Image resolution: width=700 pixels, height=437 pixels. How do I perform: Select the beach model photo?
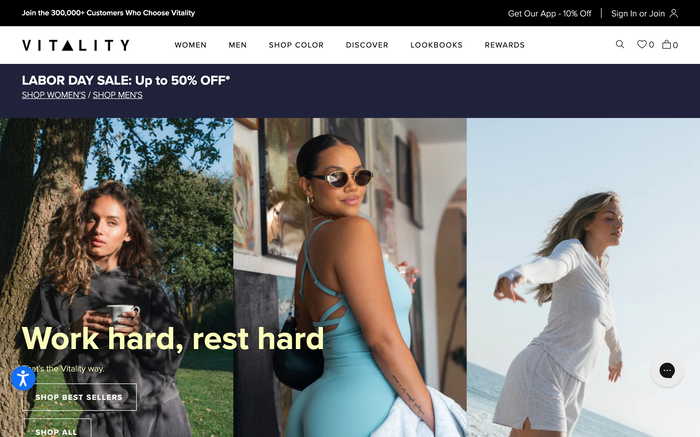[583, 277]
